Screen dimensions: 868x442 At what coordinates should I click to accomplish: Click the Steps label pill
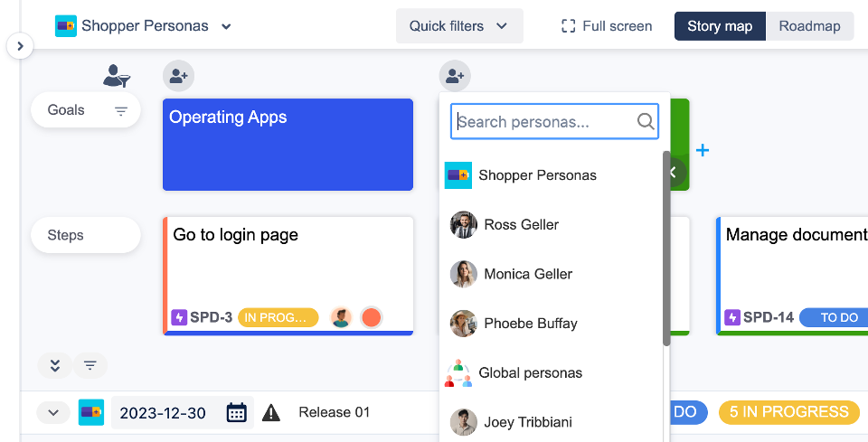pos(86,235)
